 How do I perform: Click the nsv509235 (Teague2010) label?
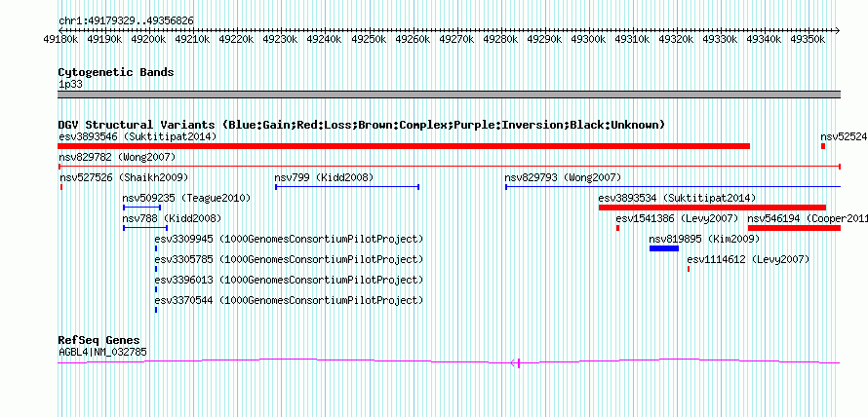[x=186, y=198]
